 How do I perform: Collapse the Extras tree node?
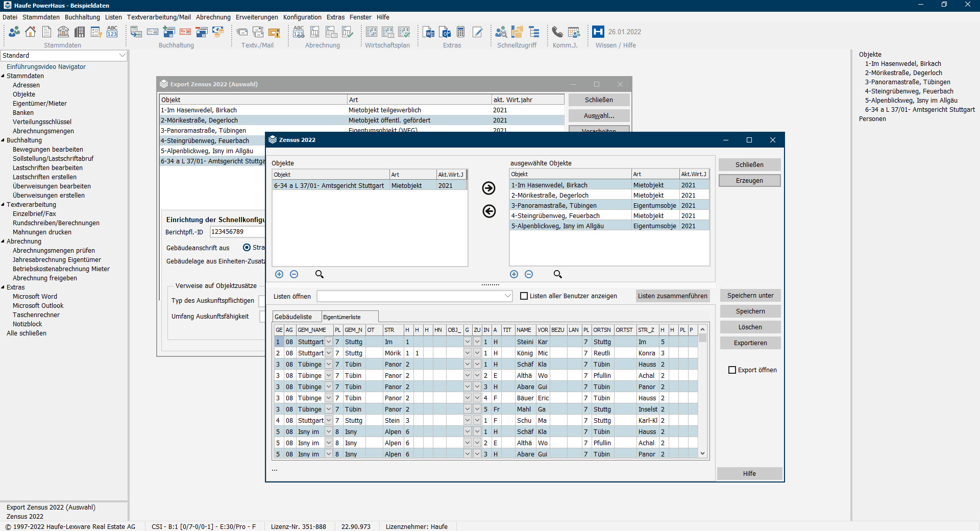point(3,287)
